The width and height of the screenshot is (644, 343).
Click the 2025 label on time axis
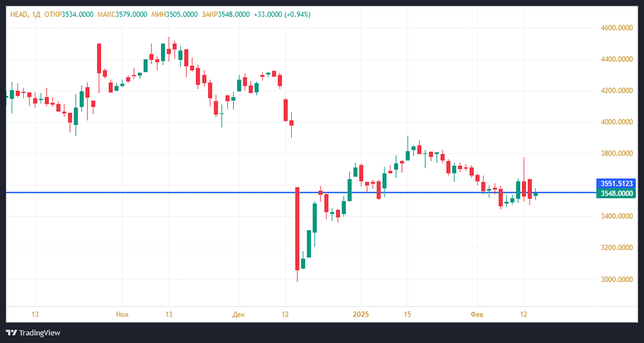[x=361, y=314]
